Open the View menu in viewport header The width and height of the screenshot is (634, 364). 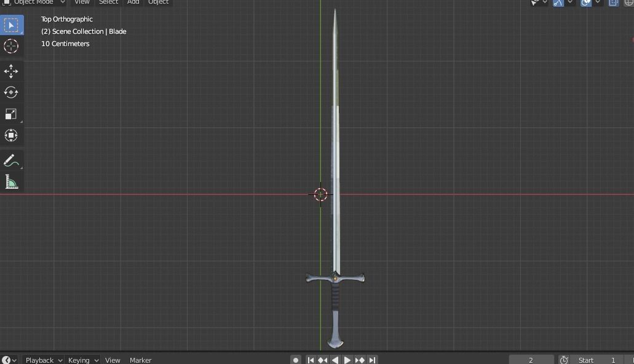coord(82,2)
